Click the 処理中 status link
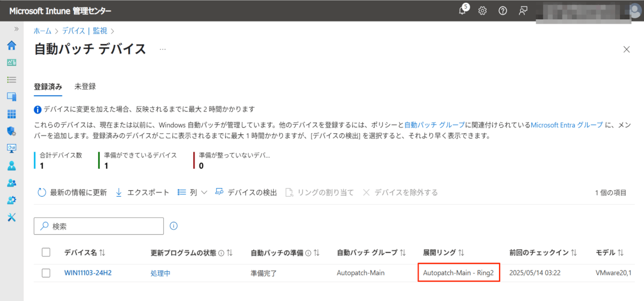 coord(160,273)
